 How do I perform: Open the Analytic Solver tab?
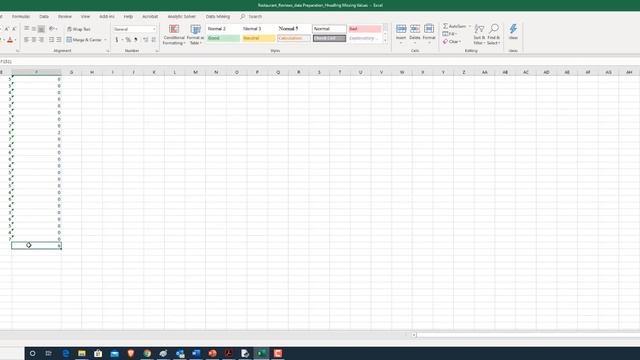181,17
